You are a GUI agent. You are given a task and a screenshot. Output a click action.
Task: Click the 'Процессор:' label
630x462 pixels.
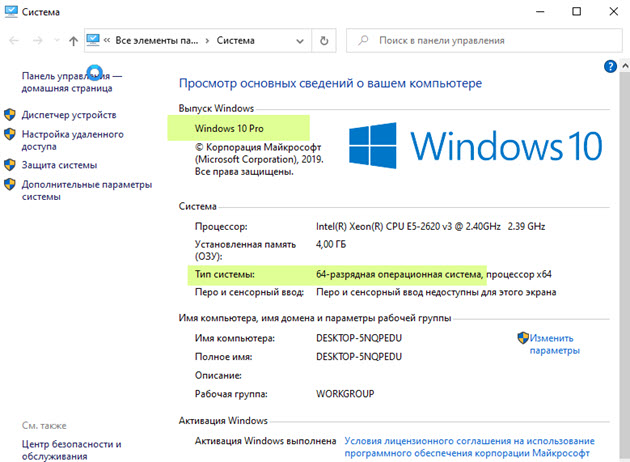[221, 227]
